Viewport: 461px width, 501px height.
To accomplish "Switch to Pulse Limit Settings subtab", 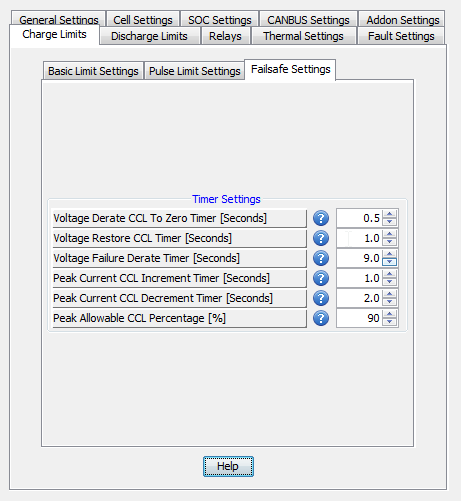I will (194, 71).
